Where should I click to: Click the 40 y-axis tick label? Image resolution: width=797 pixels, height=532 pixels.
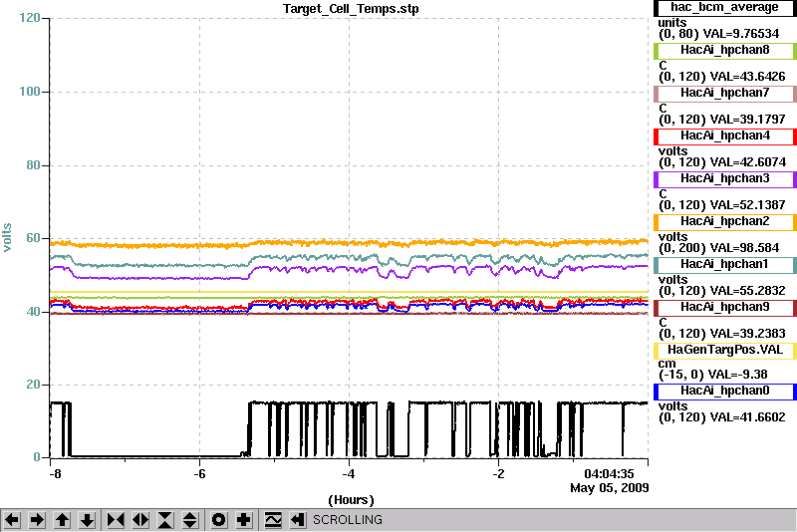(33, 312)
